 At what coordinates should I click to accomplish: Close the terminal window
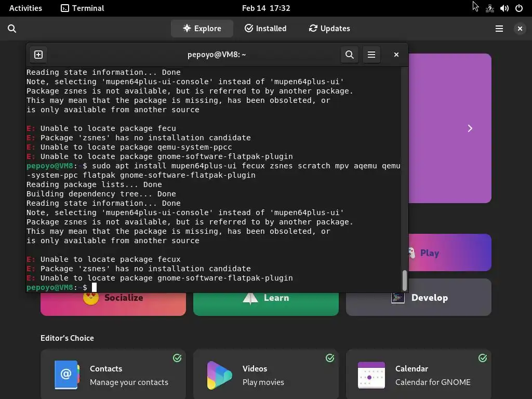(396, 55)
